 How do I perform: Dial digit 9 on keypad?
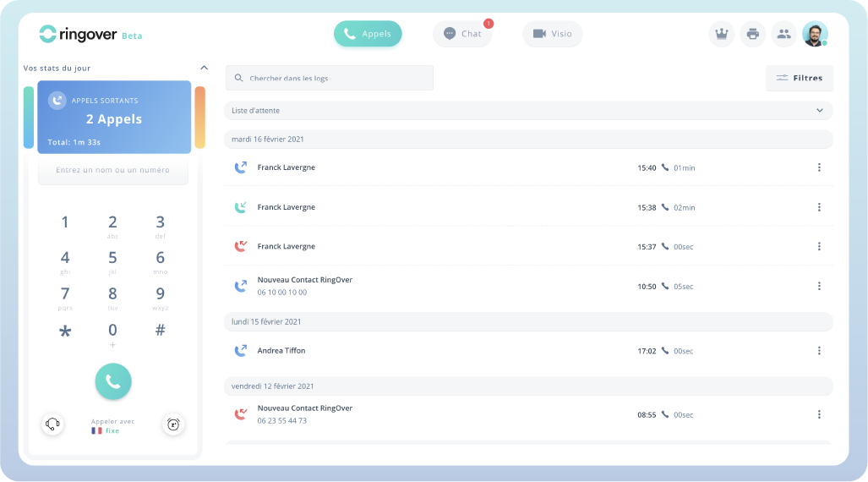coord(160,298)
